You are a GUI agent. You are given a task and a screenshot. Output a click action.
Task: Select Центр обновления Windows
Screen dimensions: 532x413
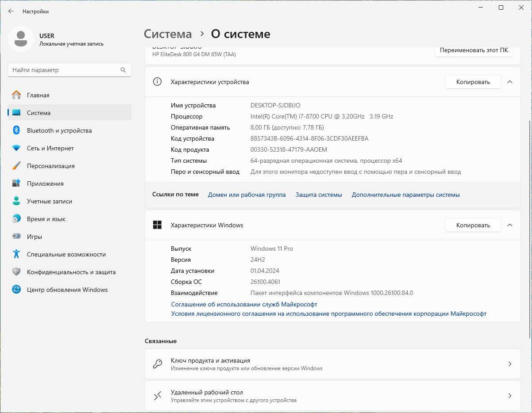(69, 290)
